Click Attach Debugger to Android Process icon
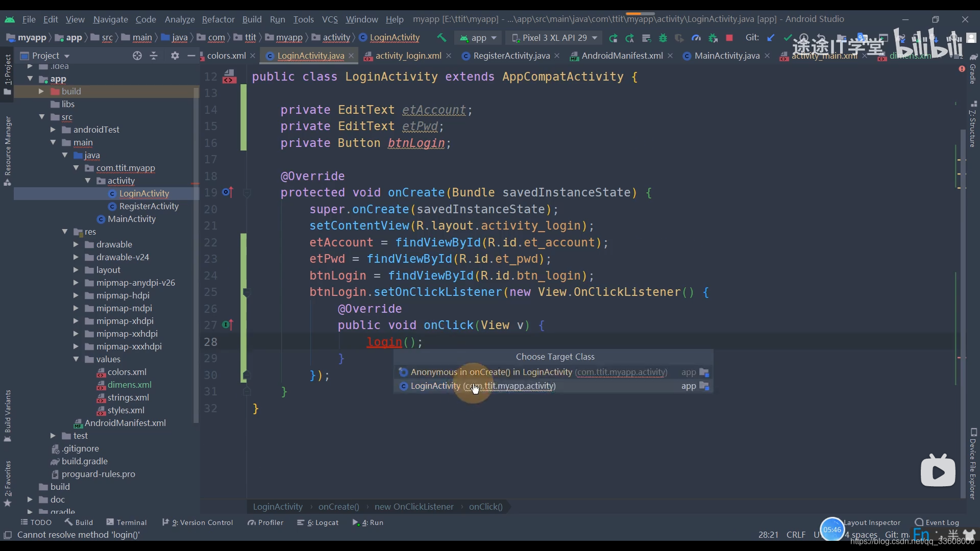 pyautogui.click(x=713, y=38)
